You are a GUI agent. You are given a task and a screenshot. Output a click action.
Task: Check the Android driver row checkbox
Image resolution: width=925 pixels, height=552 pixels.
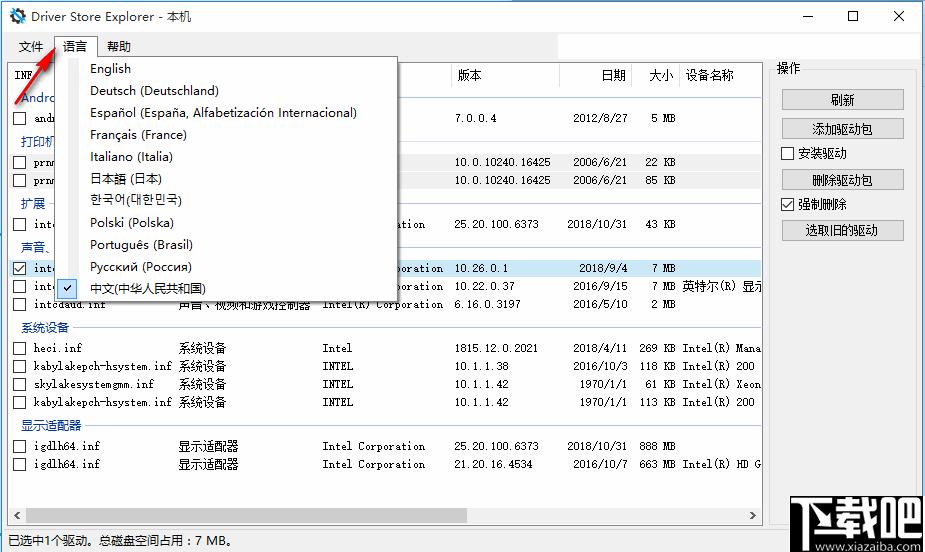(x=19, y=118)
